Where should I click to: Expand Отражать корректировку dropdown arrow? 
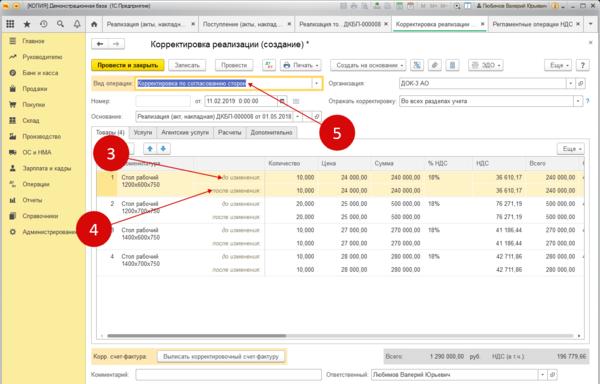(x=578, y=101)
